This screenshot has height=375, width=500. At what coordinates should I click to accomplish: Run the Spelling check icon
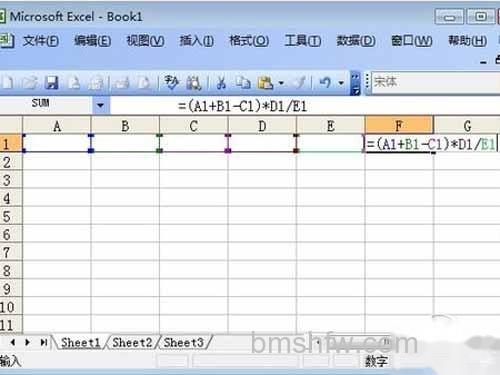(x=172, y=83)
